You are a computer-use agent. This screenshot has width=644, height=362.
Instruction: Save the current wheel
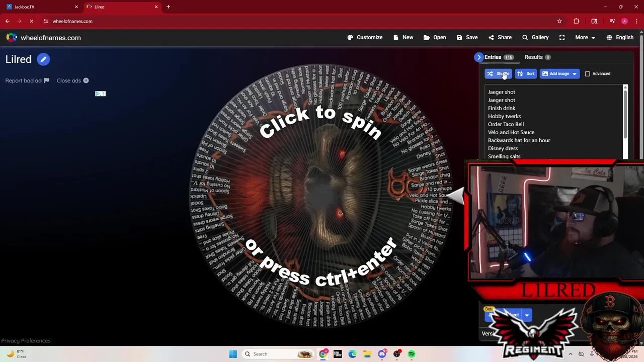[x=467, y=37]
